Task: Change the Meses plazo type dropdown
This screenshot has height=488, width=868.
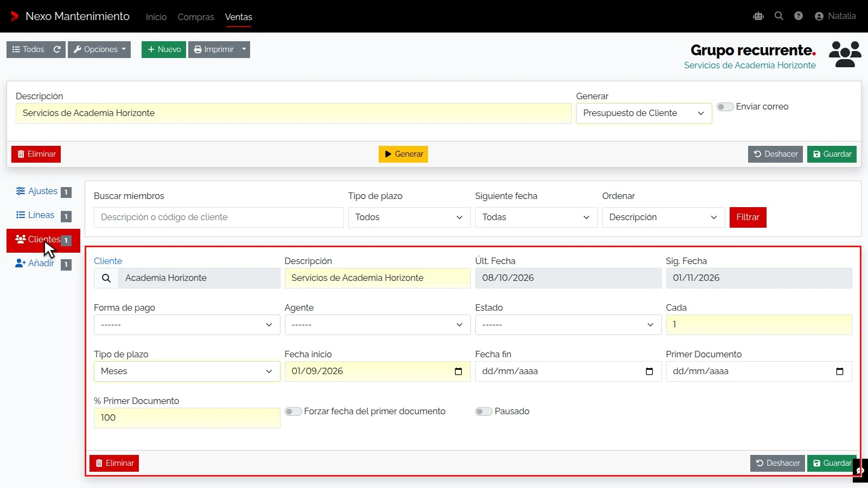Action: [187, 371]
